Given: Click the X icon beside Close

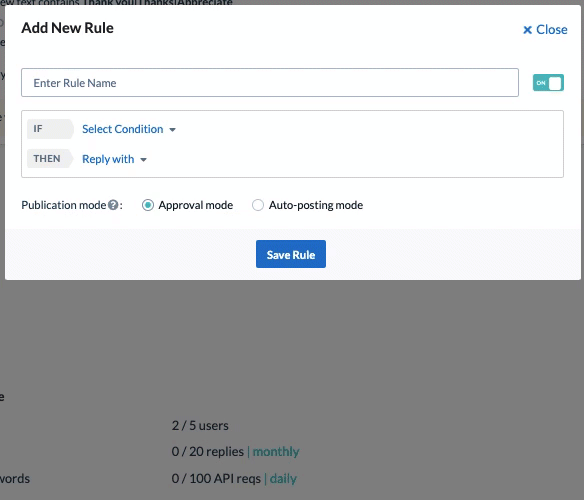Looking at the screenshot, I should 527,30.
